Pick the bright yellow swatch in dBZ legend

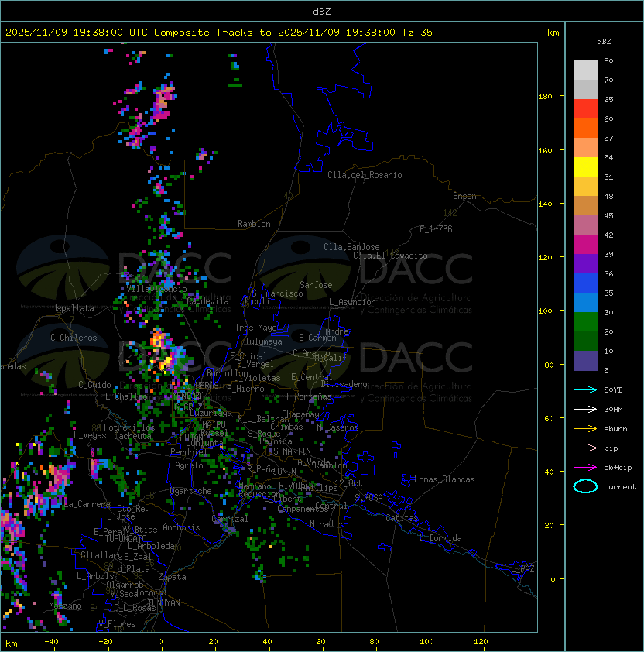point(585,166)
